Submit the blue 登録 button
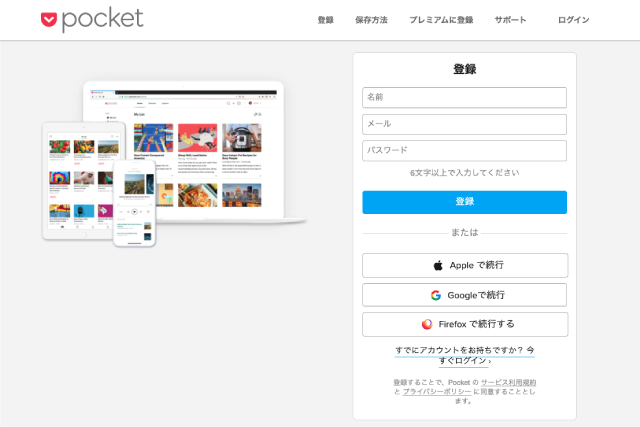The width and height of the screenshot is (640, 427). point(464,202)
